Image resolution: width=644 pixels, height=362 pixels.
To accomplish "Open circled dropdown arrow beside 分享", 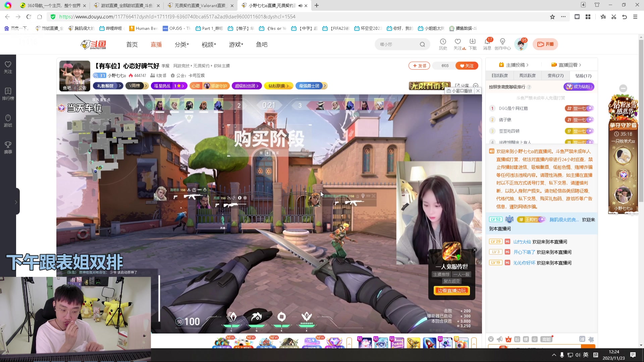I will [475, 86].
